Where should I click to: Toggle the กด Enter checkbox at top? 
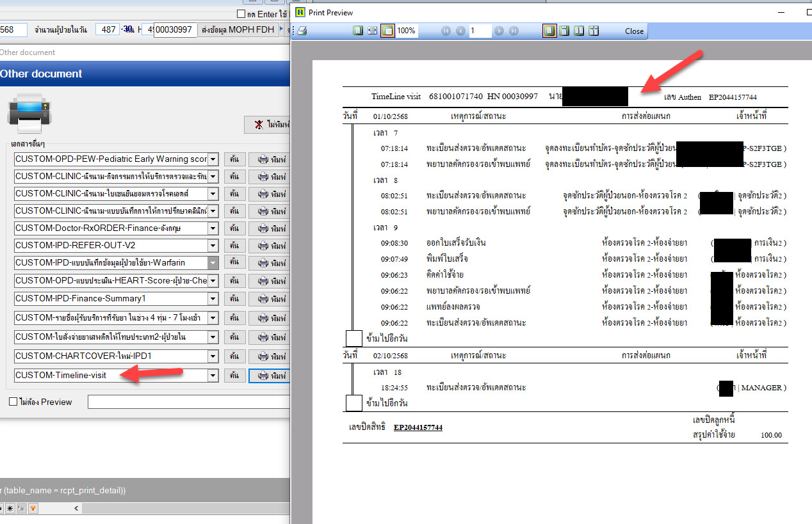tap(241, 13)
